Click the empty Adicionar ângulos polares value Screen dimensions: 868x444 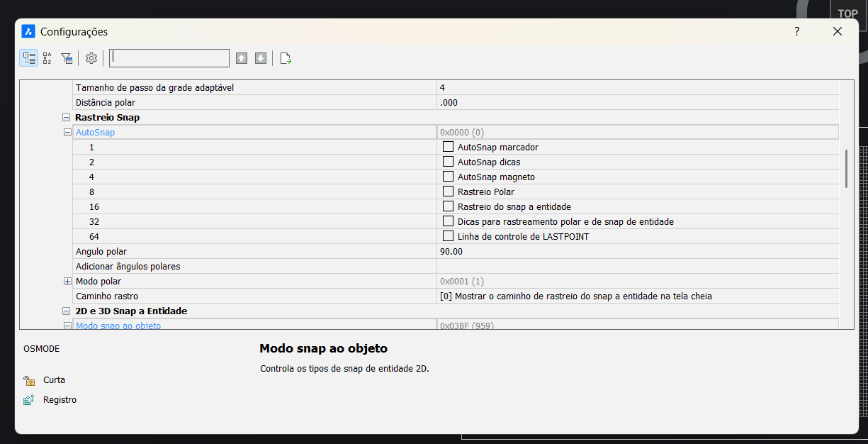click(638, 266)
